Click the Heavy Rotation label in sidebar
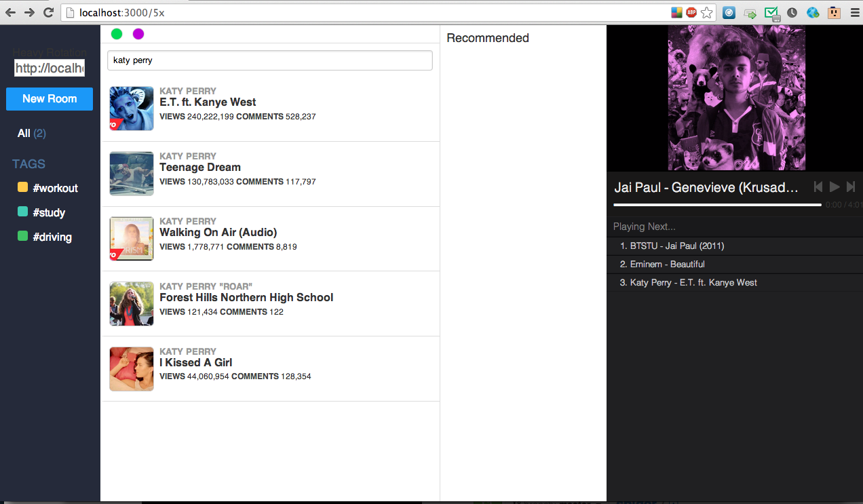This screenshot has width=863, height=504. point(50,53)
